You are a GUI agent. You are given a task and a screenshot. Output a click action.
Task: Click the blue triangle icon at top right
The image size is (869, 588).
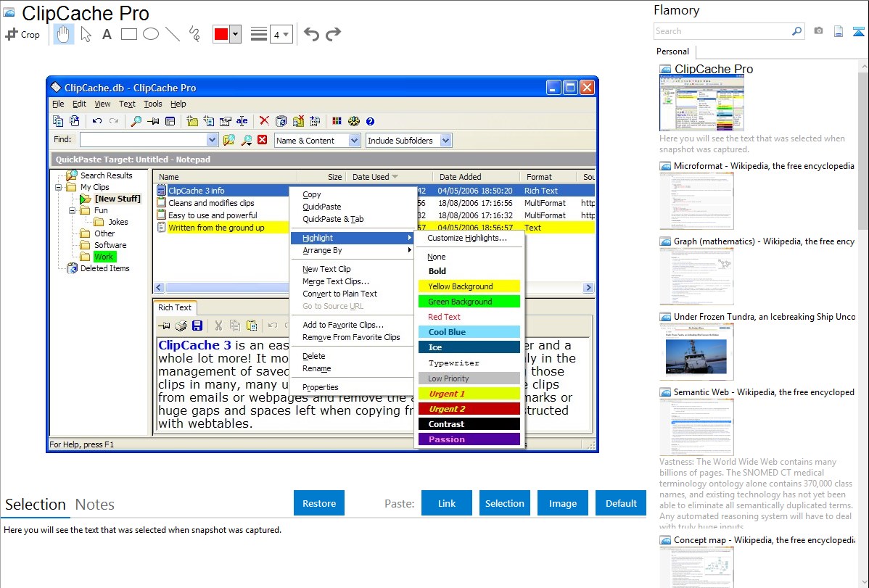coord(858,31)
